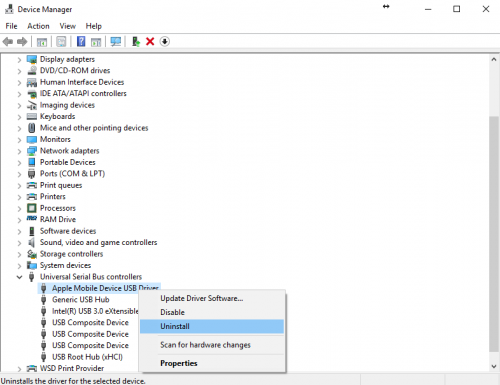Select the Printers category label
Image resolution: width=500 pixels, height=385 pixels.
tap(53, 197)
